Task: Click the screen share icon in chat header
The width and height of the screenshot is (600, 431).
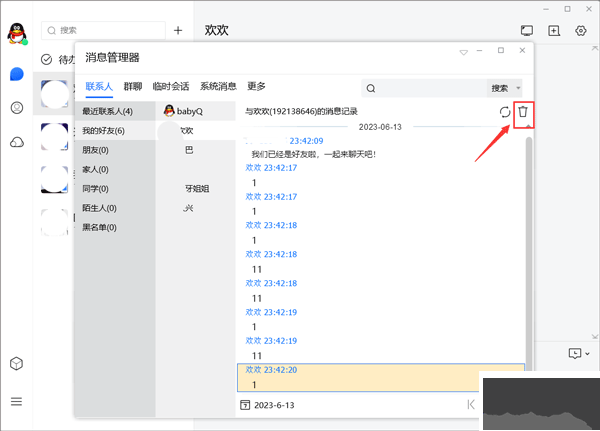Action: [x=527, y=31]
